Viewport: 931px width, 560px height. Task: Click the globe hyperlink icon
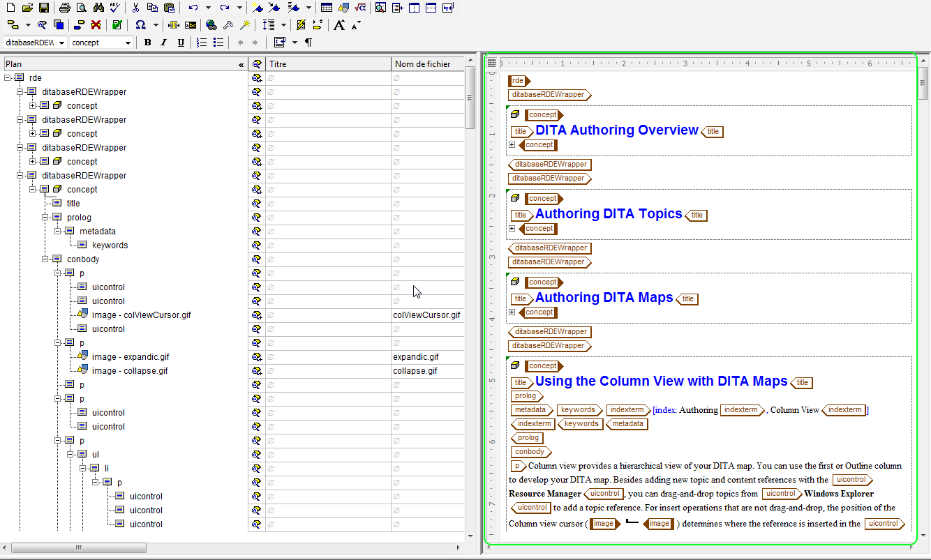211,25
